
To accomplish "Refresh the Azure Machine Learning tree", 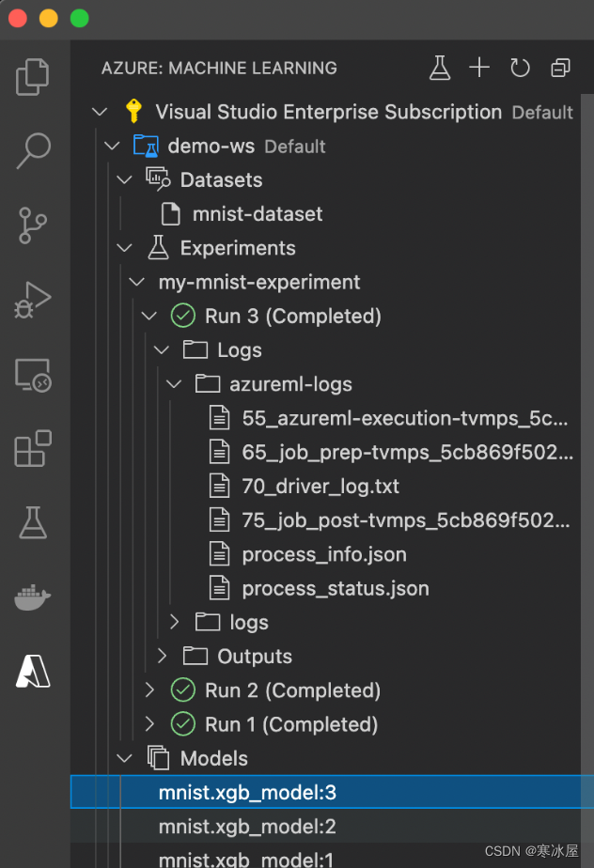I will (520, 68).
